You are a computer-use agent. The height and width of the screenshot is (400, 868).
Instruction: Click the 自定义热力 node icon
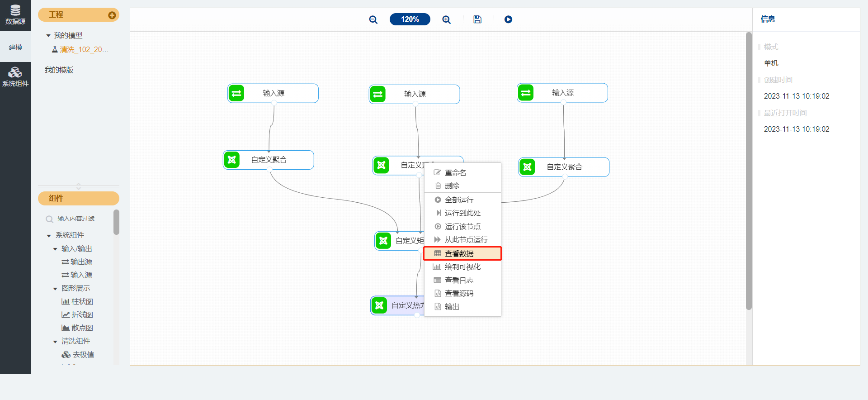379,305
